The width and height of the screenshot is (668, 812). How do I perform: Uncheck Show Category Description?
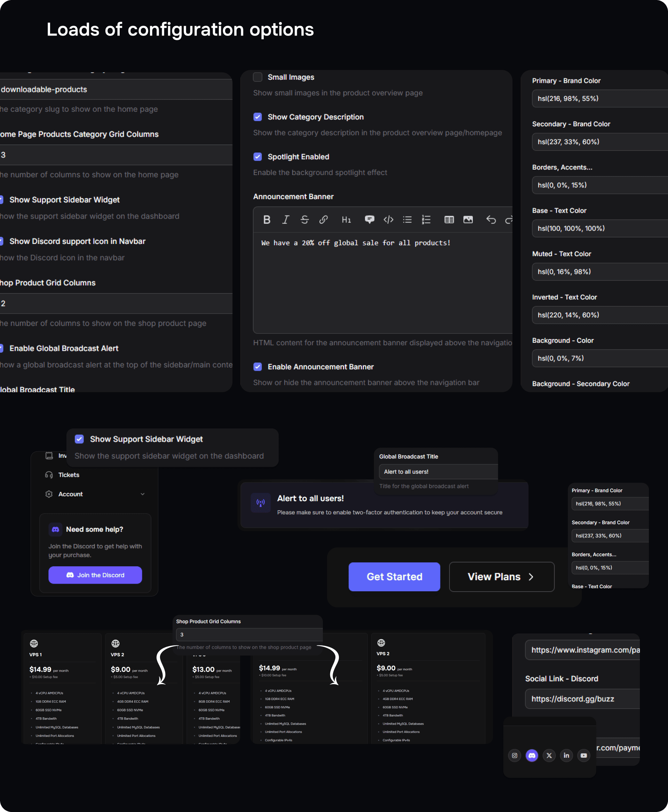pyautogui.click(x=258, y=117)
